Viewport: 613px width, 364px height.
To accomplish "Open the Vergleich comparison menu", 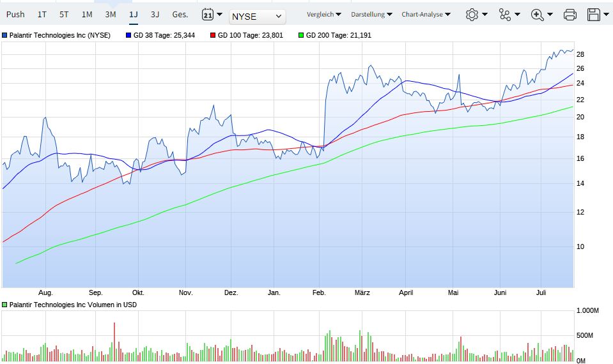I will coord(323,15).
